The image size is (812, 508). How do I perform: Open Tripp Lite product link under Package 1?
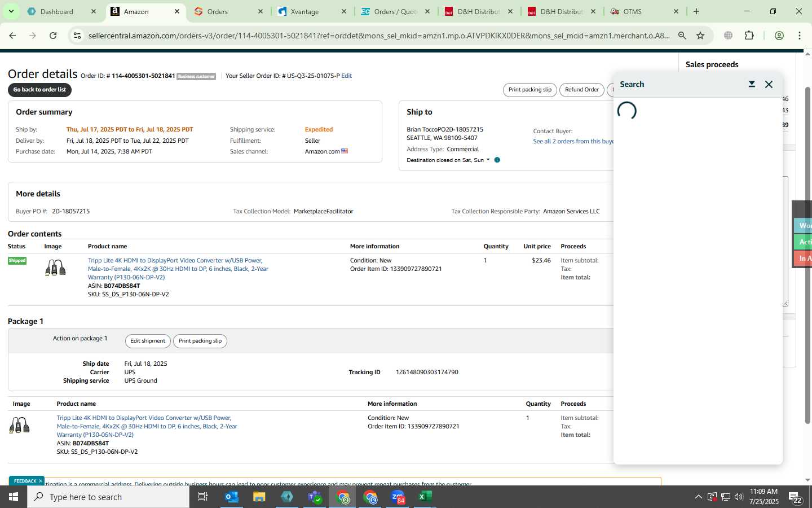coord(147,426)
